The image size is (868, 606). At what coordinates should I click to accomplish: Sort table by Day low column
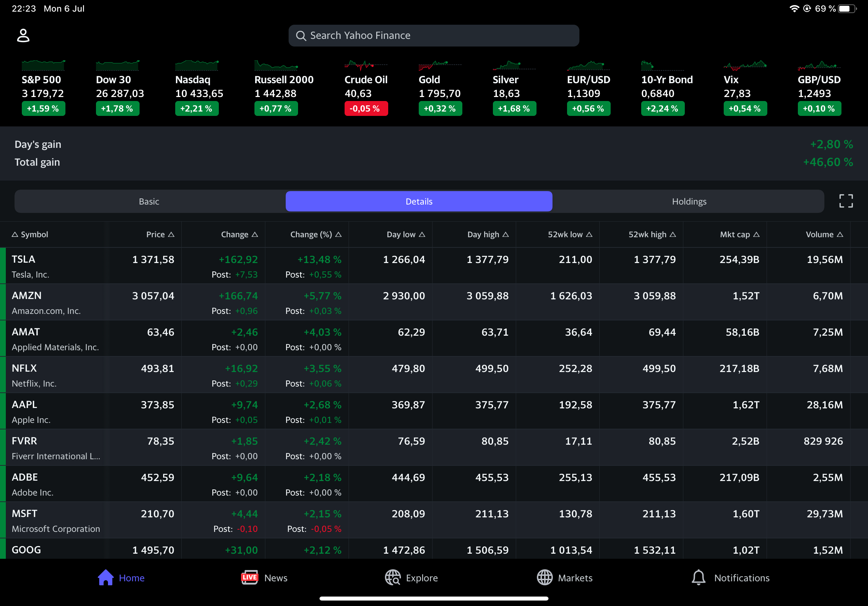click(x=406, y=234)
